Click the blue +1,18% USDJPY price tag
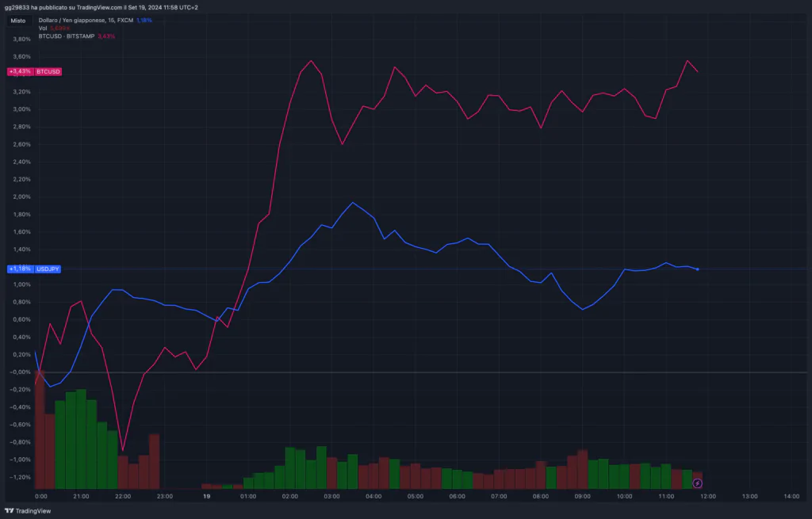 click(x=34, y=269)
